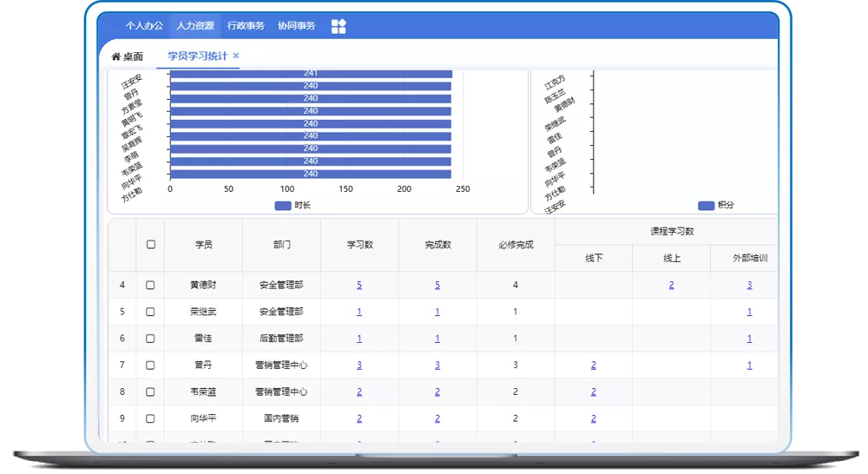868x474 pixels.
Task: Click the home icon beside 桌面
Action: (115, 56)
